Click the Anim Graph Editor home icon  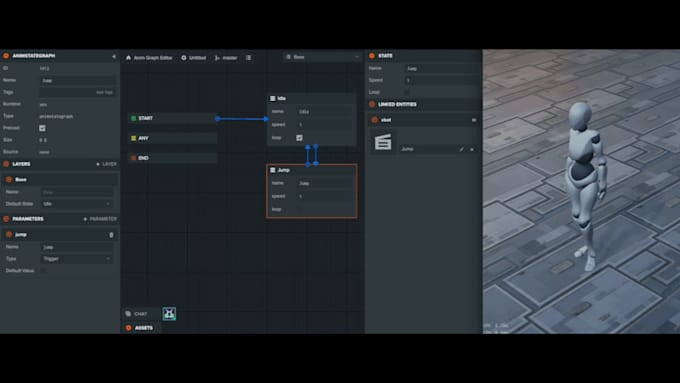tap(128, 58)
